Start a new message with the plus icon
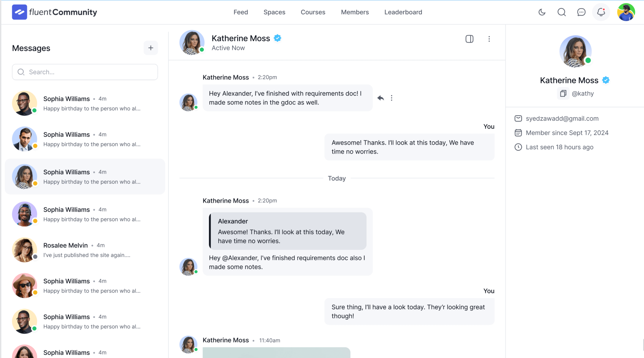This screenshot has width=644, height=358. (x=151, y=48)
